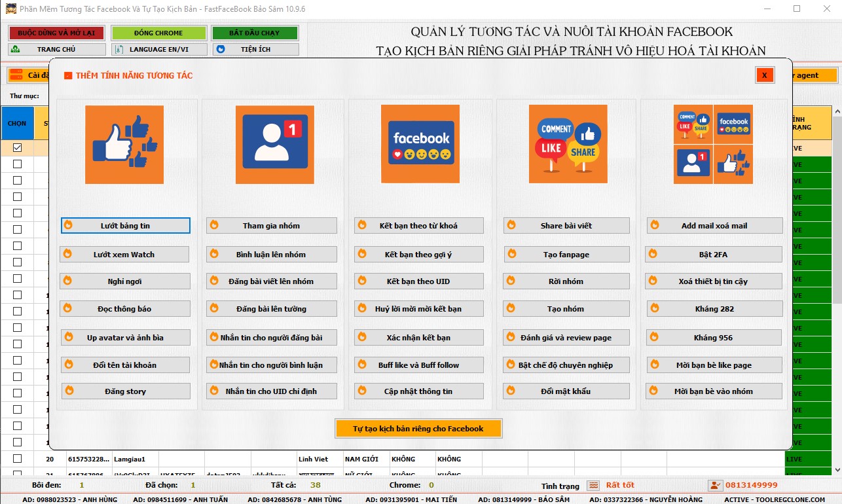The image size is (842, 504).
Task: Click the CHỌN column header
Action: (x=17, y=123)
